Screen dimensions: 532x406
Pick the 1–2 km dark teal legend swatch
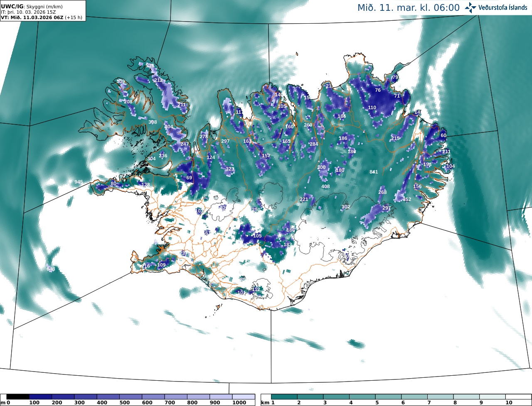[x=284, y=397]
